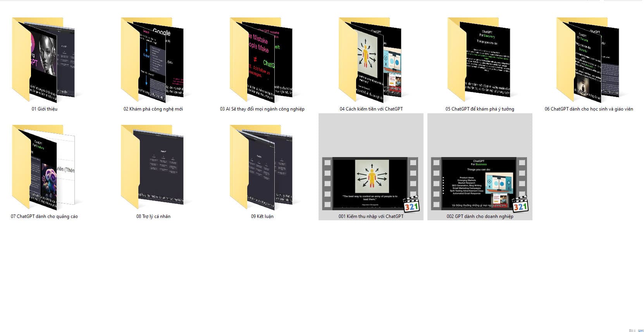Click the label "03 AI Sẽ thay đổi mọi ngành công nghiệp"

point(262,109)
